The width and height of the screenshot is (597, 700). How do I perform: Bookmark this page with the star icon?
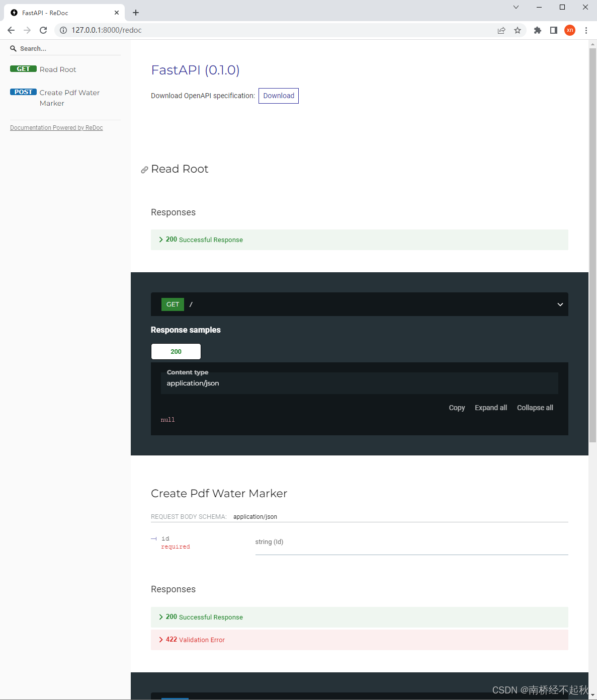pyautogui.click(x=518, y=30)
